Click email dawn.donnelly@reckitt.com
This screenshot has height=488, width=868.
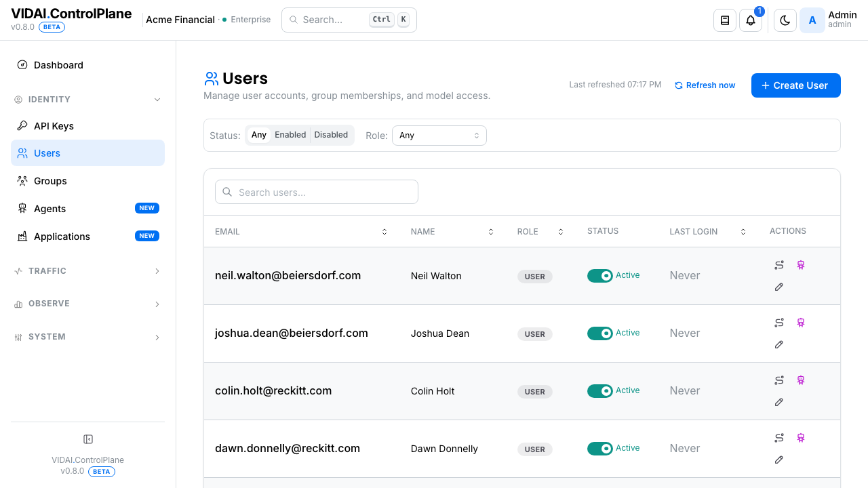[x=288, y=449]
